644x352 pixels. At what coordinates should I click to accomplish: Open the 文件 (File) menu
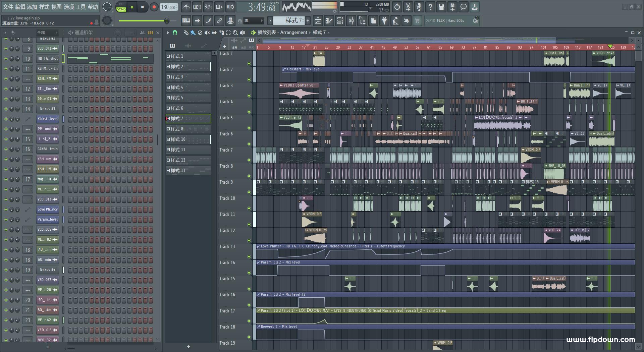tap(8, 7)
